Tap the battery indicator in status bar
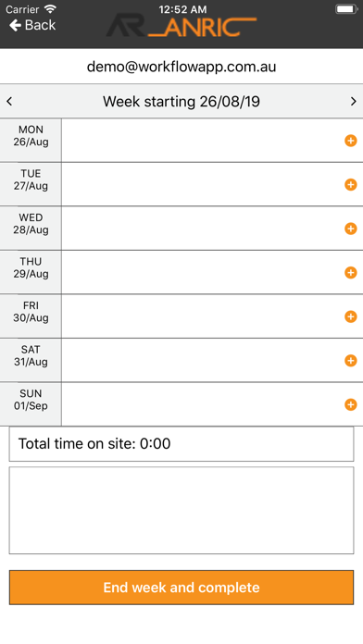Screen dimensions: 363x644 coord(346,9)
